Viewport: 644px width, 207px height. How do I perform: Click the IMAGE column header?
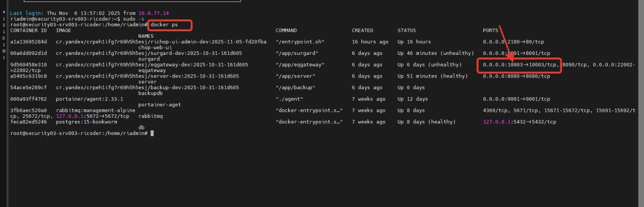click(63, 30)
